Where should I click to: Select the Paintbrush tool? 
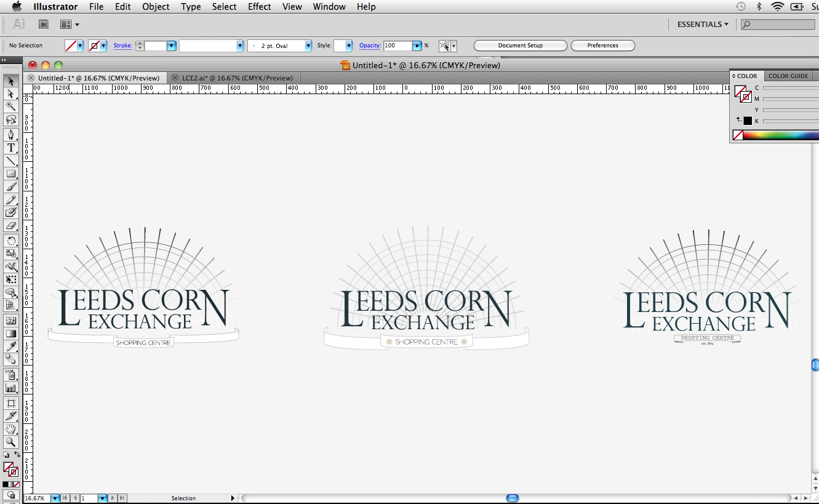(11, 186)
